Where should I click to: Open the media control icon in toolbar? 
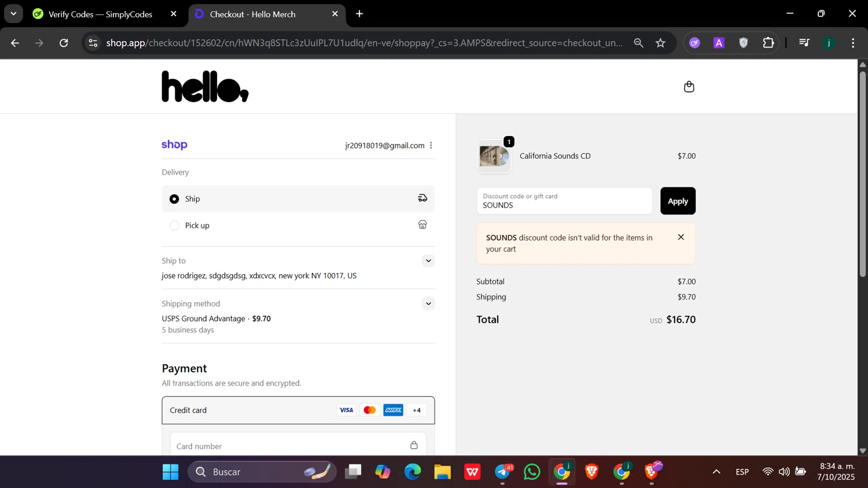(804, 43)
